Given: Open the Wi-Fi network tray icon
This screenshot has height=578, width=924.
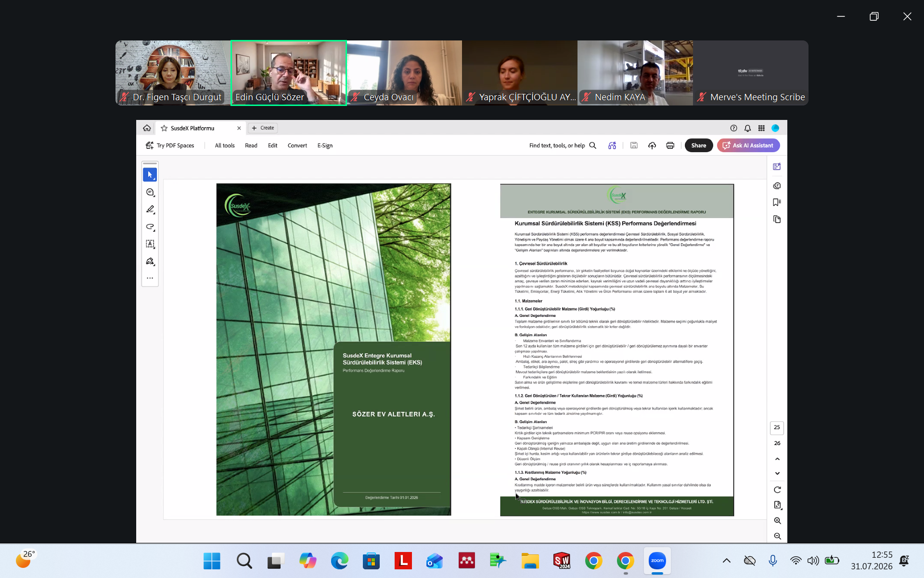Looking at the screenshot, I should point(796,561).
